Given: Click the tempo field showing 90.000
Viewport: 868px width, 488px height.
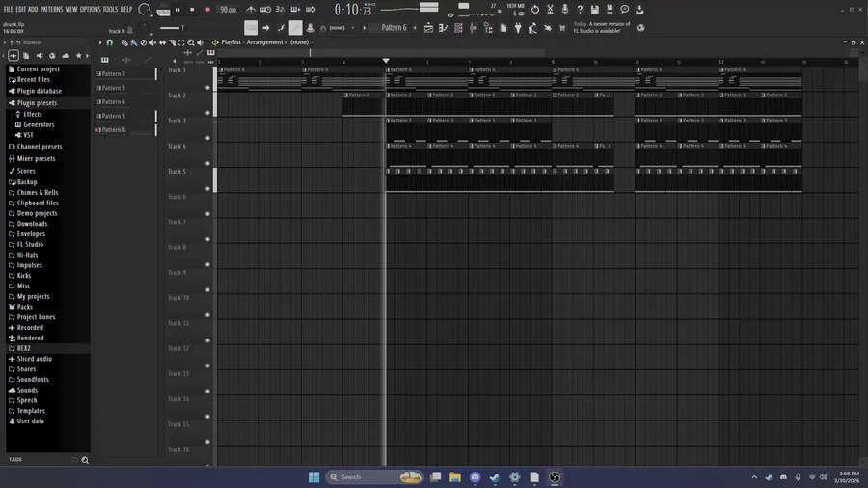Looking at the screenshot, I should (x=228, y=10).
